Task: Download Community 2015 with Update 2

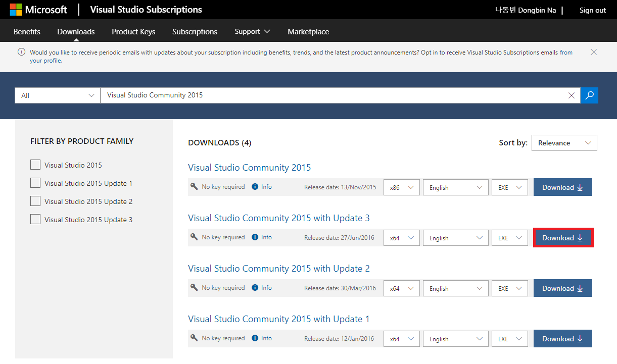Action: (x=562, y=288)
